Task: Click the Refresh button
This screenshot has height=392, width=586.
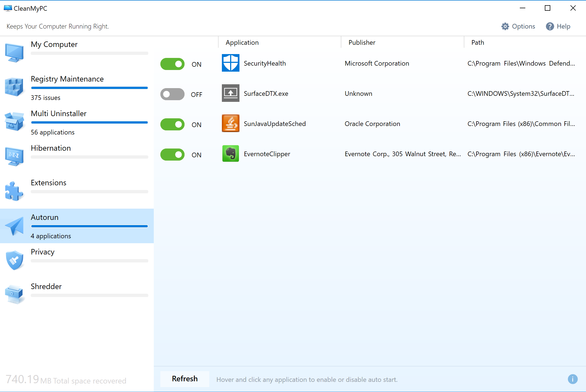Action: (x=185, y=379)
